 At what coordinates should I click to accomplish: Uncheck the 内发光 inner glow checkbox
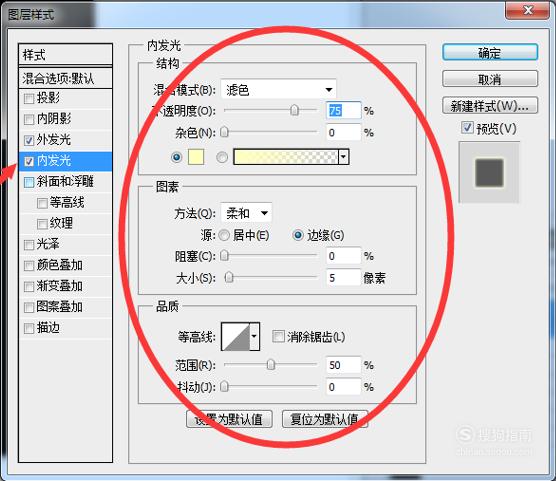[x=29, y=162]
